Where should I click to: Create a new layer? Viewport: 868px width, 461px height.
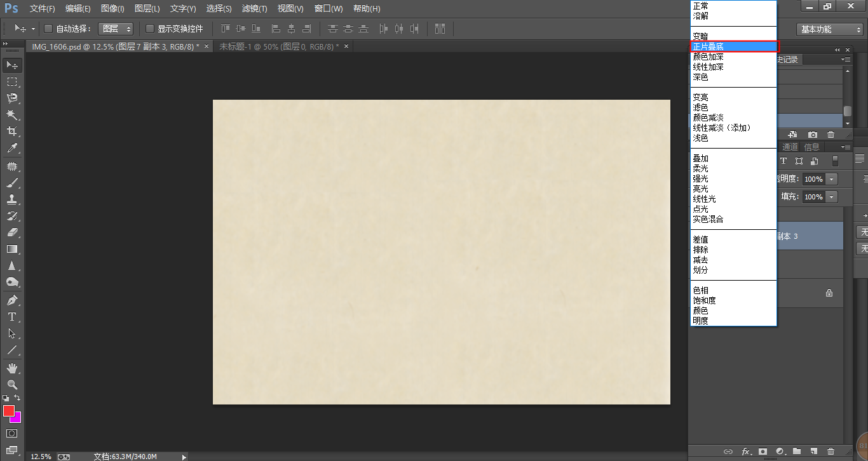click(x=814, y=451)
